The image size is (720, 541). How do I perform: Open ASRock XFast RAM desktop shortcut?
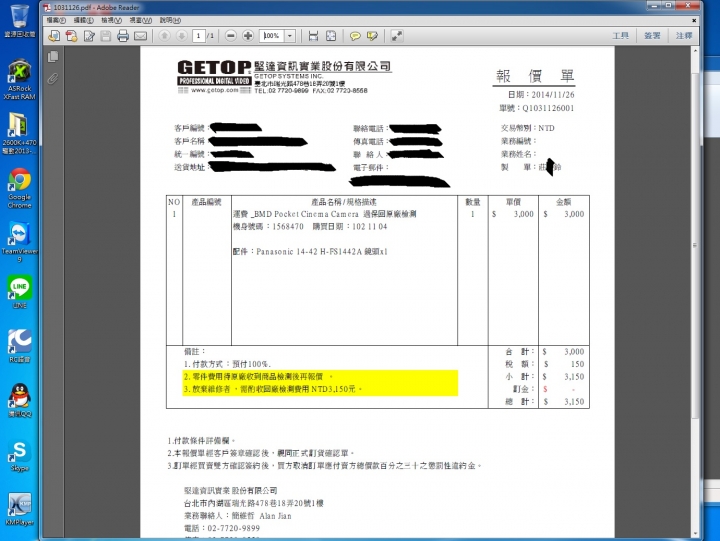19,80
